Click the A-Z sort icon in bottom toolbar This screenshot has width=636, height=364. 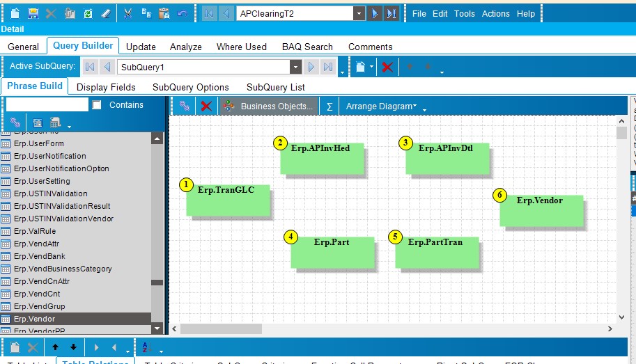(x=146, y=347)
